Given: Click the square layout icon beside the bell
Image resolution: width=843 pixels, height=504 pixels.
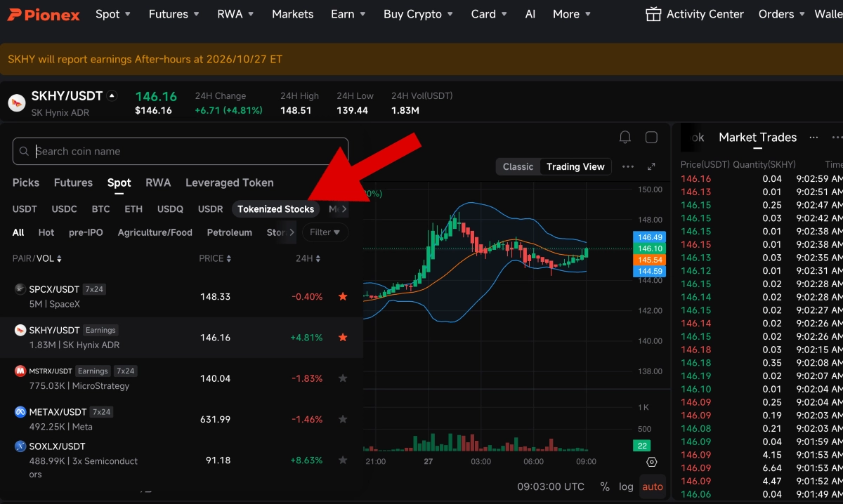Looking at the screenshot, I should (651, 138).
